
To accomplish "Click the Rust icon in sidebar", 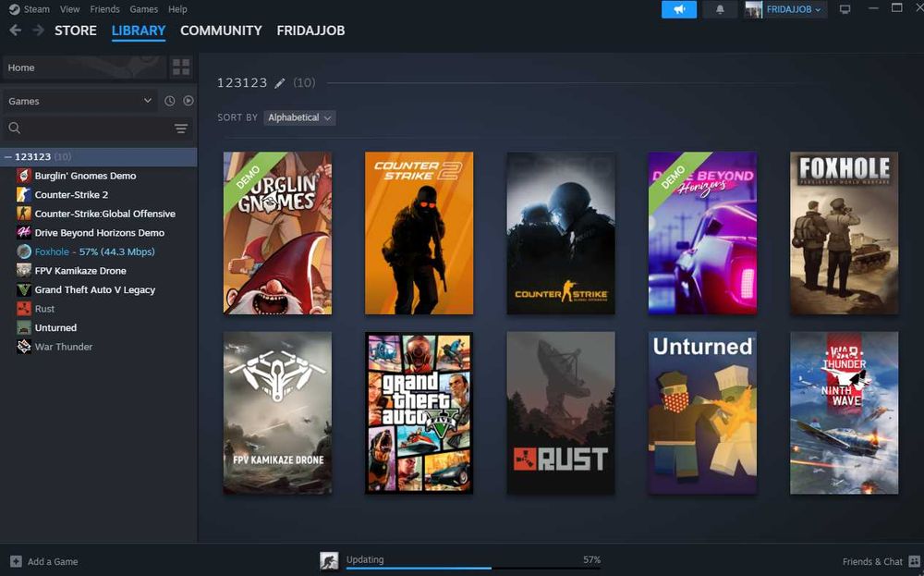I will point(24,308).
